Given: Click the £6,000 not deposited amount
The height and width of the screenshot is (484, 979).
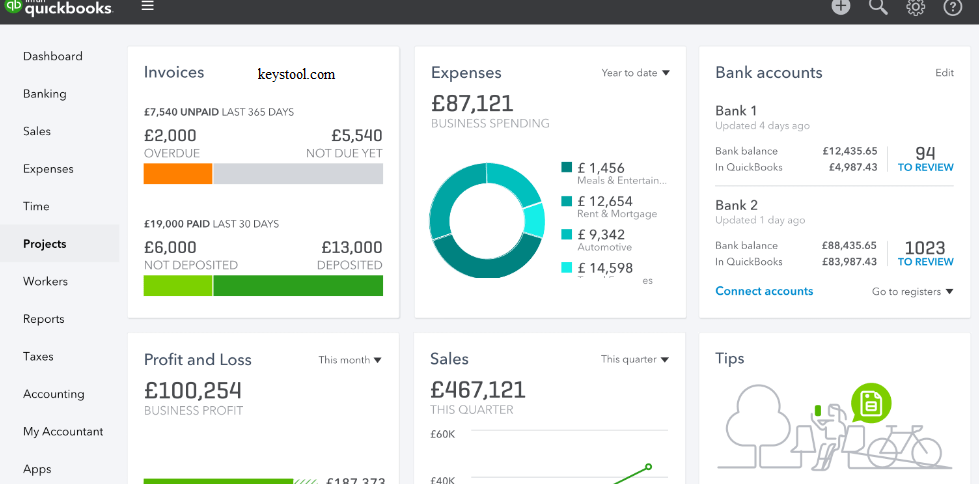Looking at the screenshot, I should (170, 247).
